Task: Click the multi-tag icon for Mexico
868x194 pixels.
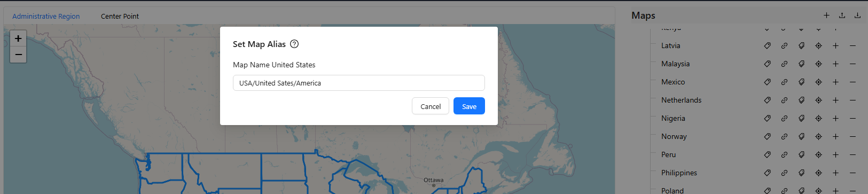Action: (801, 82)
